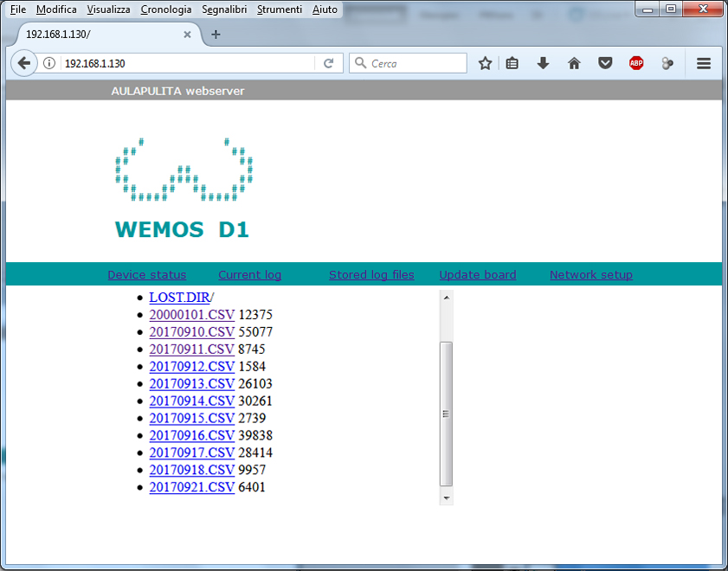The height and width of the screenshot is (571, 728).
Task: Open the Network setup link
Action: click(x=591, y=274)
